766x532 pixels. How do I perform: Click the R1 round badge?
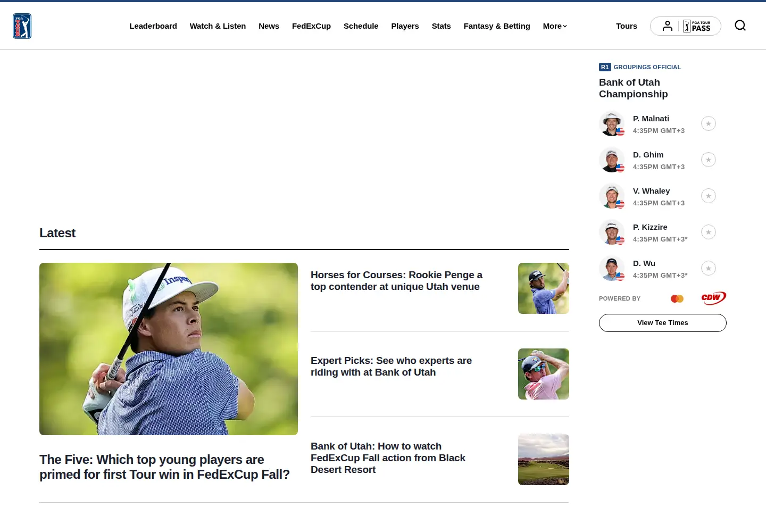pyautogui.click(x=605, y=67)
